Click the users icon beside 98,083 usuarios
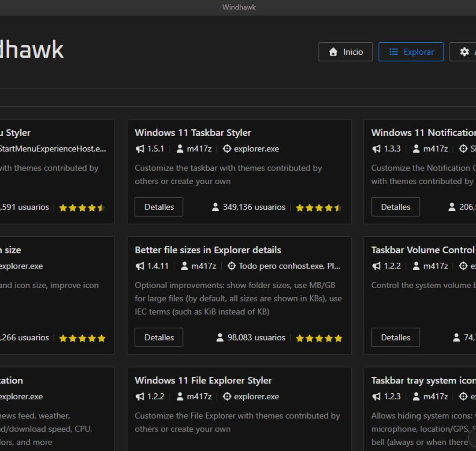The width and height of the screenshot is (476, 451). (219, 337)
